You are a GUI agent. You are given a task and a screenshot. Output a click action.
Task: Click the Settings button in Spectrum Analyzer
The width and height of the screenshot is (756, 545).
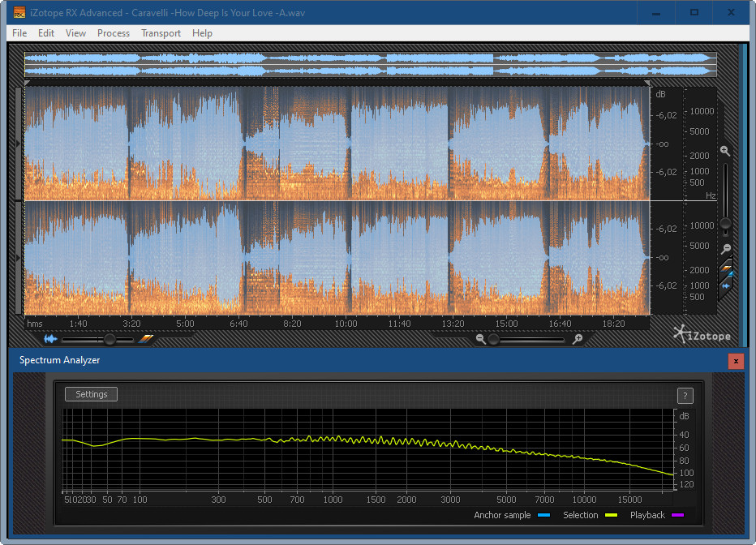tap(92, 394)
